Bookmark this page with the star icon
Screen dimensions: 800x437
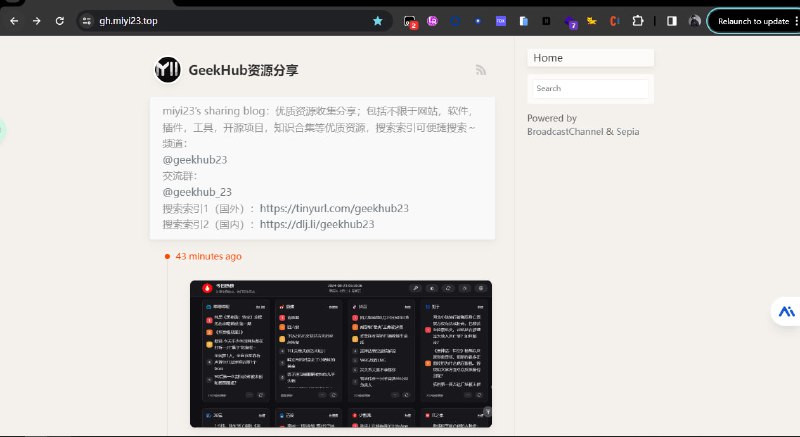(377, 20)
